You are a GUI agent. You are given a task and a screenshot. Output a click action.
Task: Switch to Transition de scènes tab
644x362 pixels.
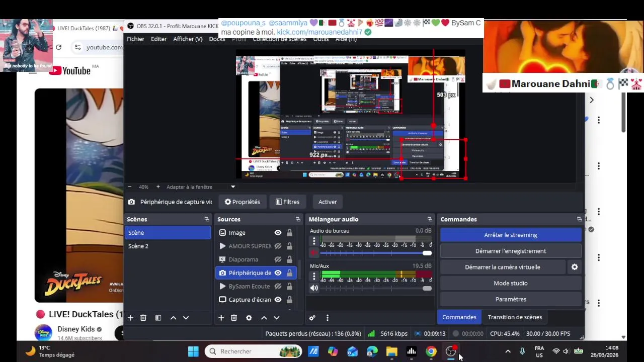click(515, 317)
